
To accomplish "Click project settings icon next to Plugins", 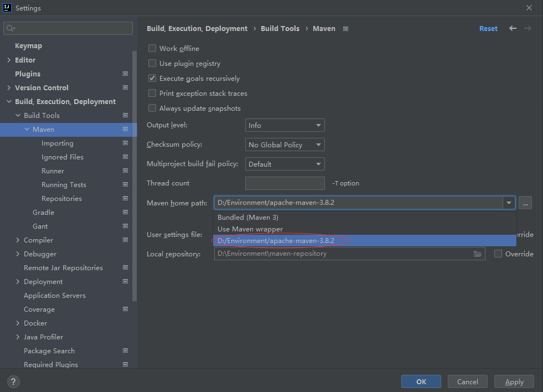I will [126, 74].
